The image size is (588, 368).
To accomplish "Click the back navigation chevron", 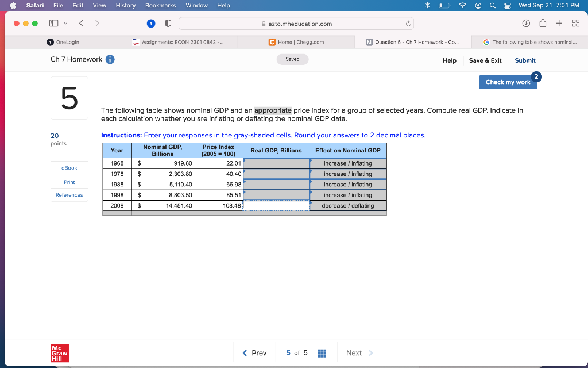I will tap(80, 24).
